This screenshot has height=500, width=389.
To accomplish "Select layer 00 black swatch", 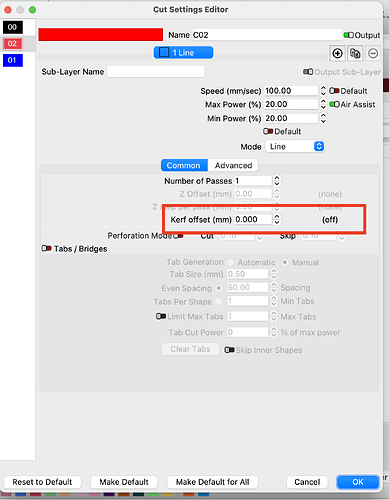I will pyautogui.click(x=13, y=27).
